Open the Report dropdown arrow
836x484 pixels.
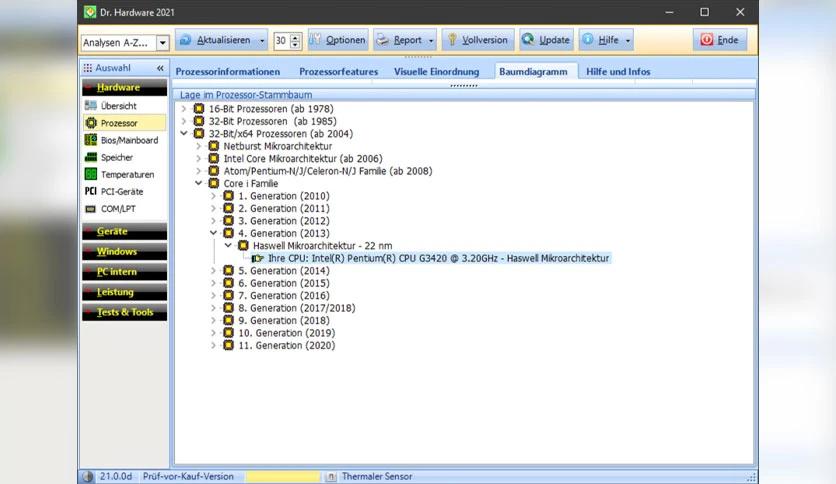point(431,41)
